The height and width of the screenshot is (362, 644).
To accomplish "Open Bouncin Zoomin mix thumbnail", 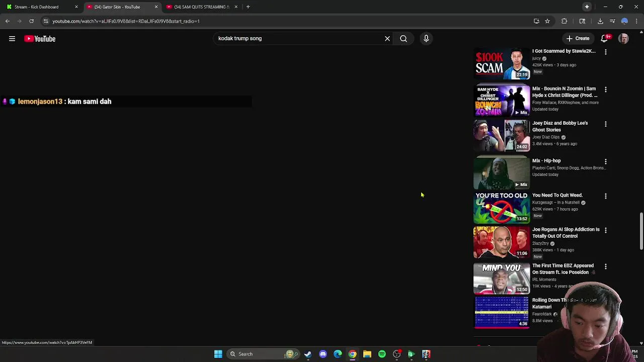I will tap(502, 101).
